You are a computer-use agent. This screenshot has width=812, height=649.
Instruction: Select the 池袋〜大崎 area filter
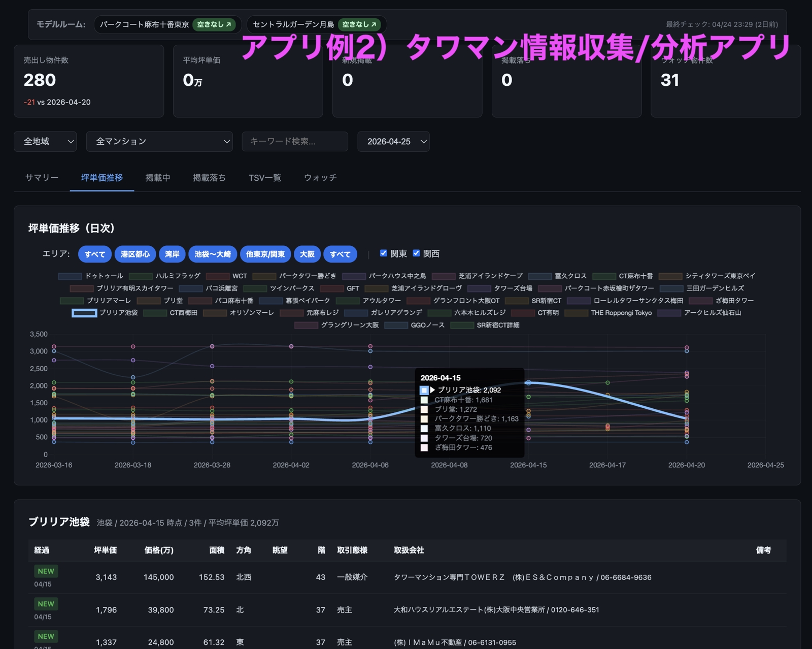212,254
